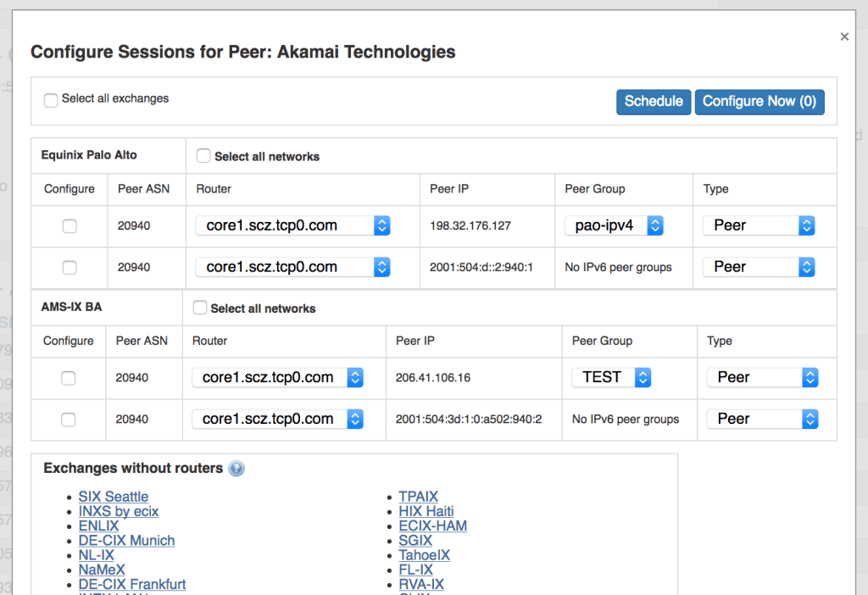Open Router dropdown for peer 2001:504:d::2:940:1

pyautogui.click(x=292, y=267)
